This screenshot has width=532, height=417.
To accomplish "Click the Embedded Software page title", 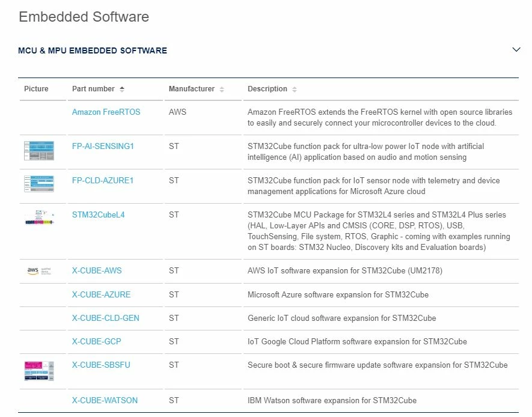I will click(84, 17).
